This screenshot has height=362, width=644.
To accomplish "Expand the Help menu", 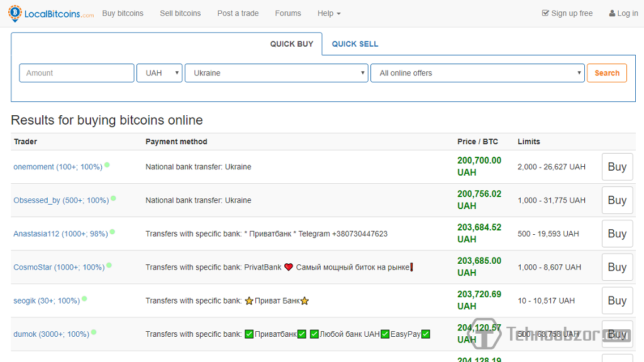I will tap(329, 13).
